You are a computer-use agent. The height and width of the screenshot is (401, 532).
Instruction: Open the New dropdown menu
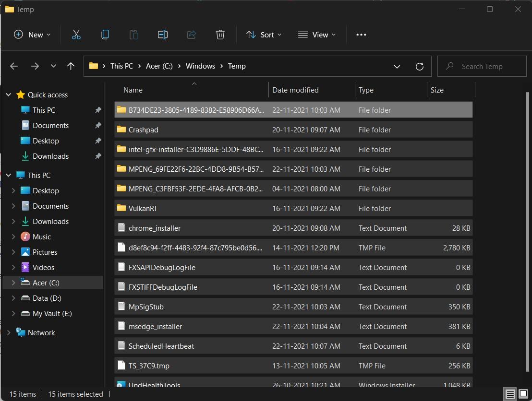pyautogui.click(x=33, y=35)
